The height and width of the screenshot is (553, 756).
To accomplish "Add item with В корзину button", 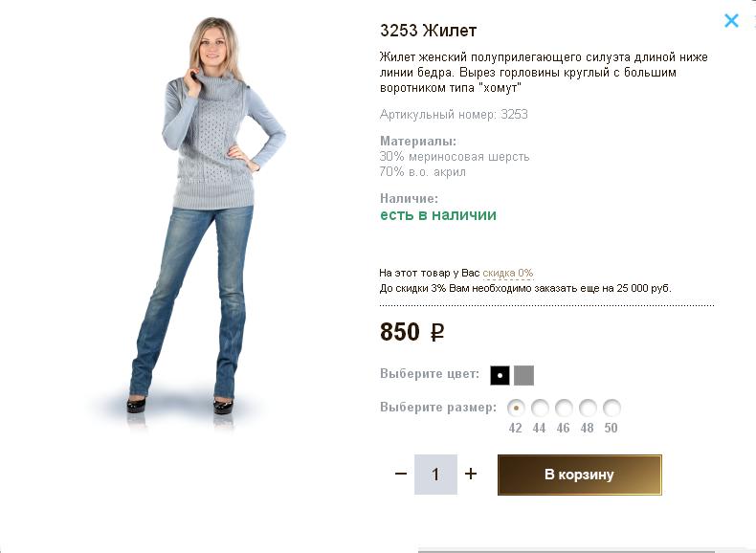I will (580, 475).
